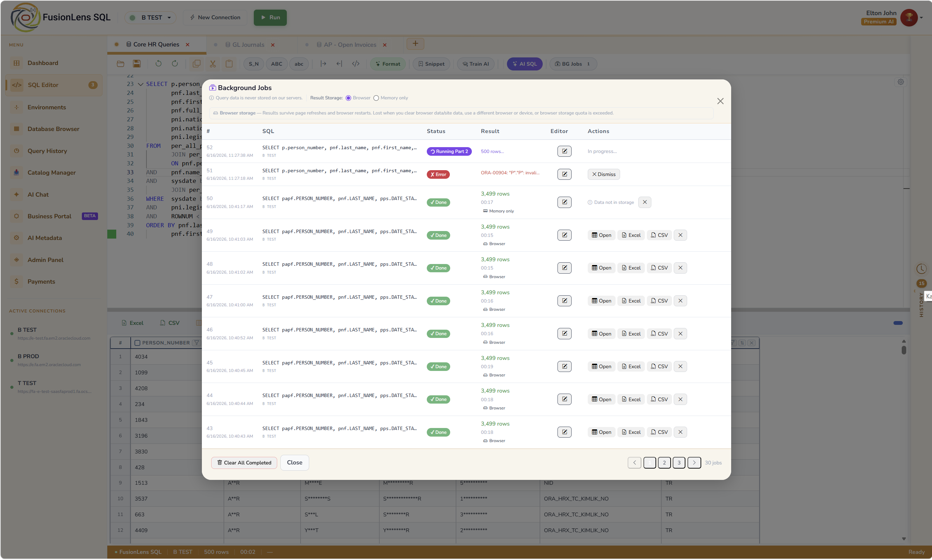This screenshot has width=932, height=560.
Task: Export job 48 results to Excel
Action: tap(631, 268)
